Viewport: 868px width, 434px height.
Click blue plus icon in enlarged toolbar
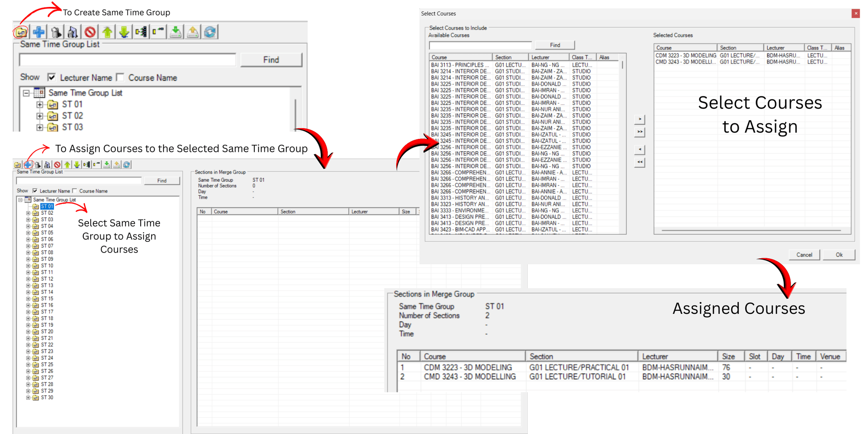[39, 32]
